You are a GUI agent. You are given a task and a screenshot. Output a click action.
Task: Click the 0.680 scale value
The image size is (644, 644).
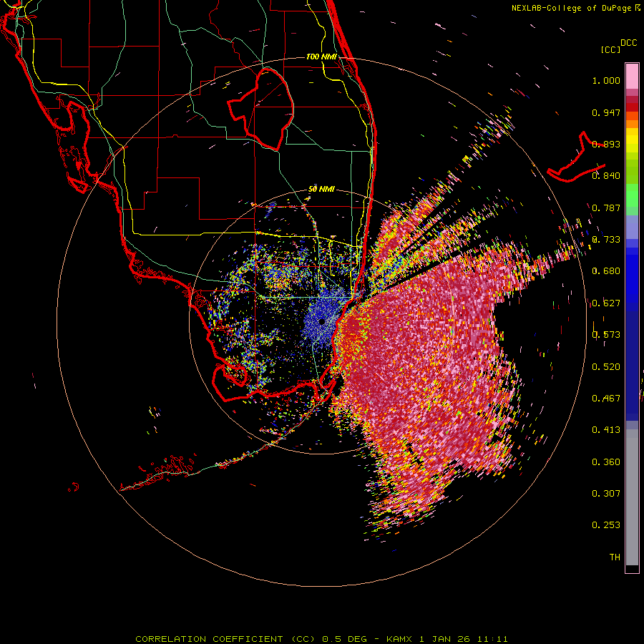point(606,271)
